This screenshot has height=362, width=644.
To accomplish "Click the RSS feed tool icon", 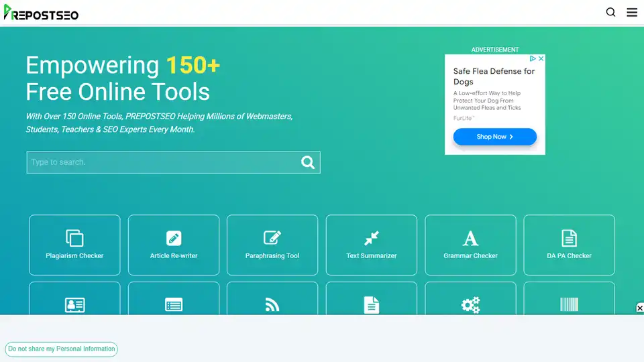I will click(272, 305).
